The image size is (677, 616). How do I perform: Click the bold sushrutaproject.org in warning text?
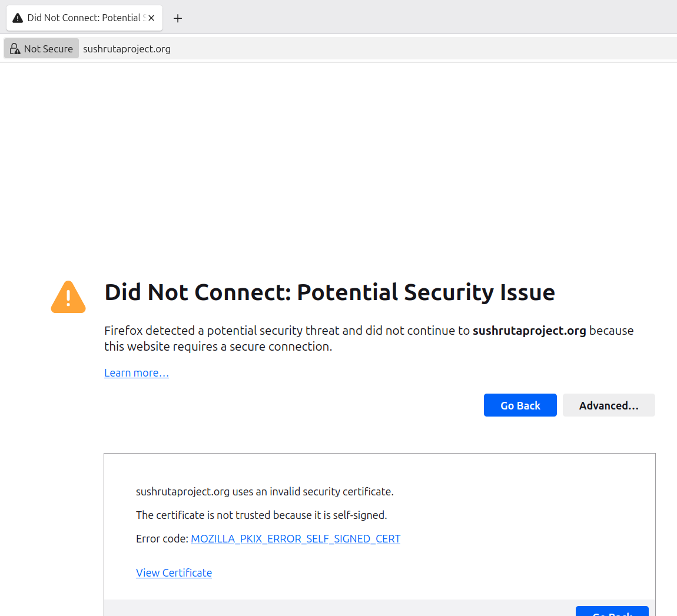tap(529, 331)
